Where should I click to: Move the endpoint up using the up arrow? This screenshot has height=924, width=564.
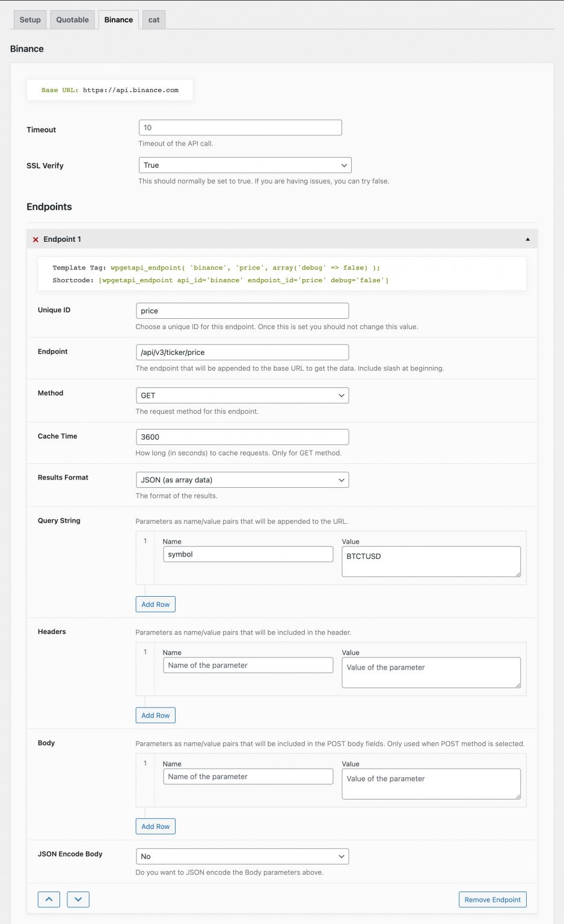tap(49, 899)
